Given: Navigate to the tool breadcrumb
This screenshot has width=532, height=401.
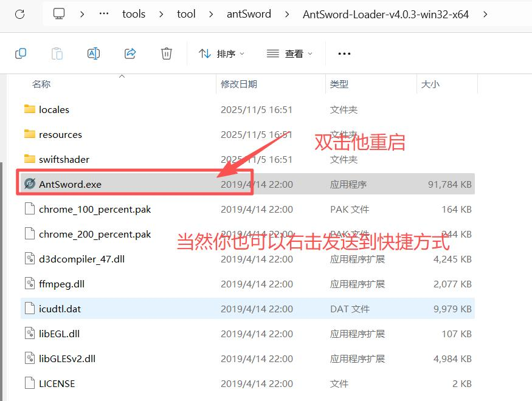Looking at the screenshot, I should (x=186, y=14).
